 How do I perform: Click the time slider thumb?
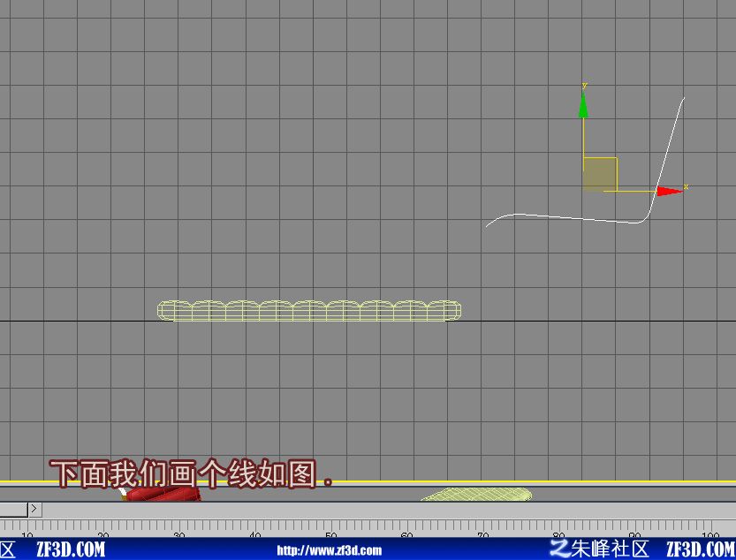click(13, 510)
